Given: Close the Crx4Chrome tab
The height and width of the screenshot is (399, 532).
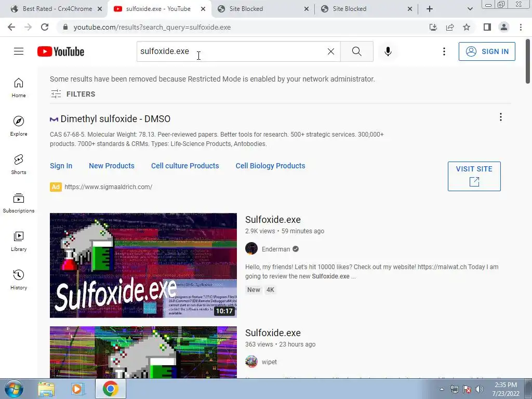Looking at the screenshot, I should [100, 9].
